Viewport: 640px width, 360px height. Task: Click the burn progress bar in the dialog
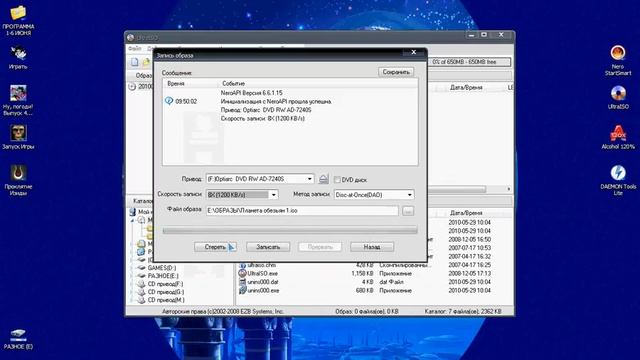tap(290, 231)
